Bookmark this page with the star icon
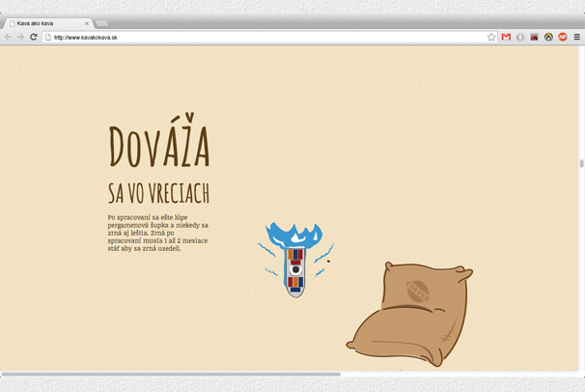Viewport: 585px width, 392px height. [x=491, y=37]
